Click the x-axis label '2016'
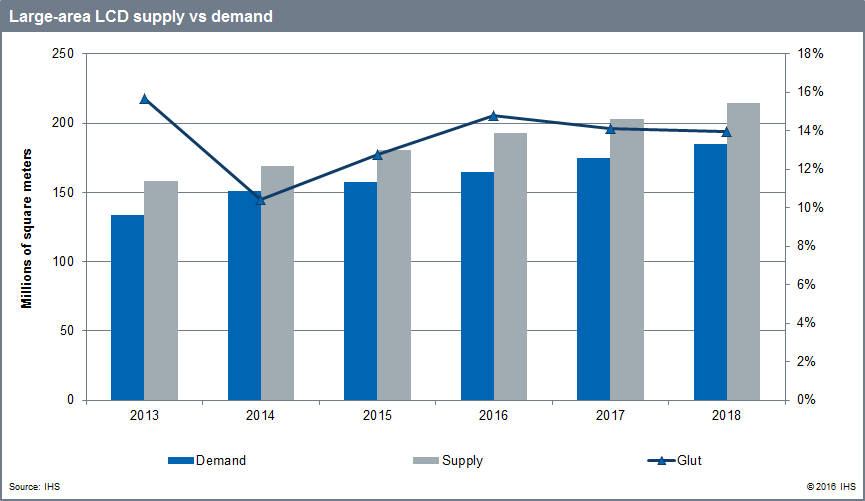The height and width of the screenshot is (501, 865). pyautogui.click(x=493, y=415)
